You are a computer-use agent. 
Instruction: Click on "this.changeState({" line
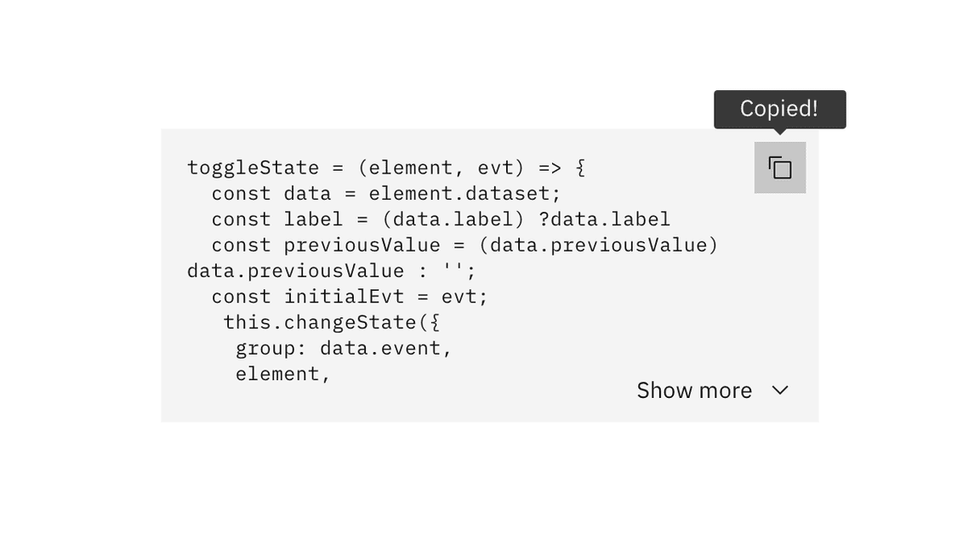(331, 322)
